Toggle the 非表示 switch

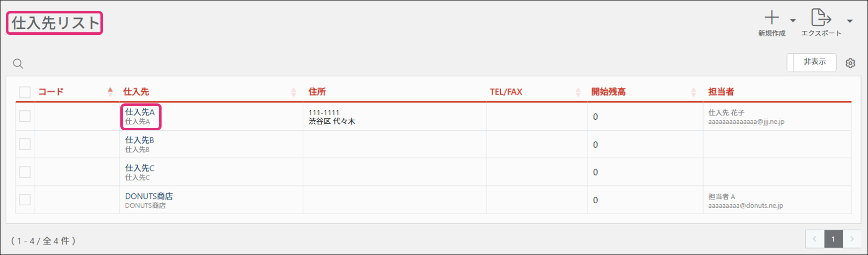click(811, 62)
